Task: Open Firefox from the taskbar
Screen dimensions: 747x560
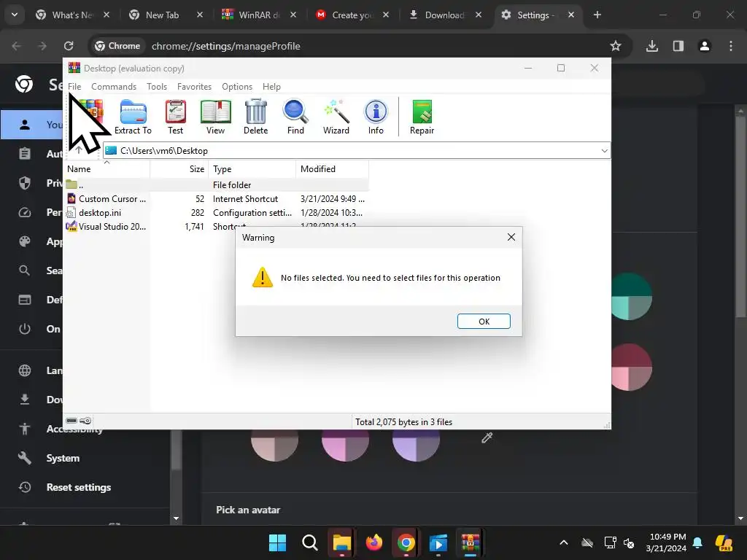Action: pos(374,542)
